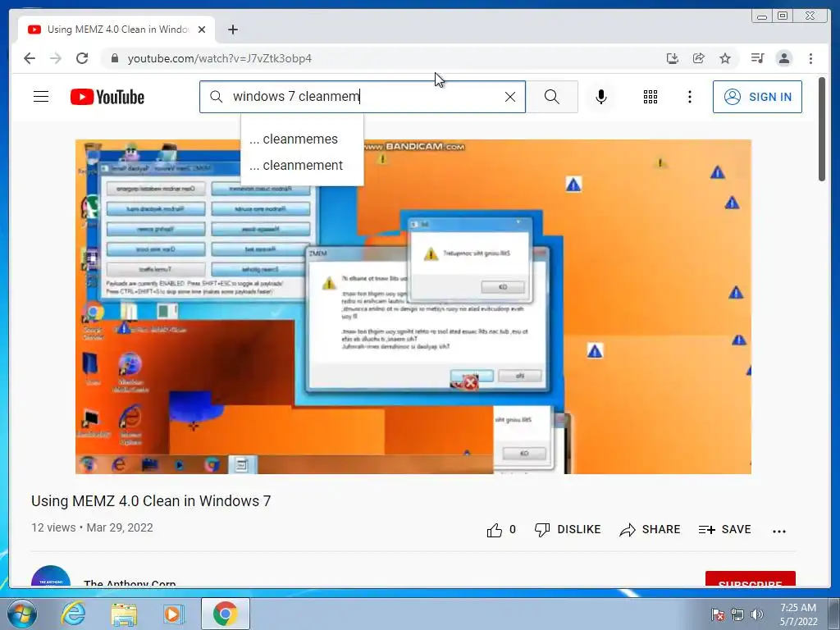The height and width of the screenshot is (630, 840).
Task: Launch Internet Explorer from the taskbar
Action: (73, 614)
